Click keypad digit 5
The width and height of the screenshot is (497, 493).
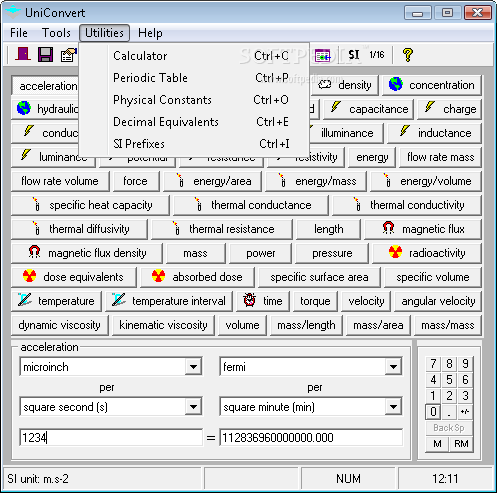[x=449, y=380]
